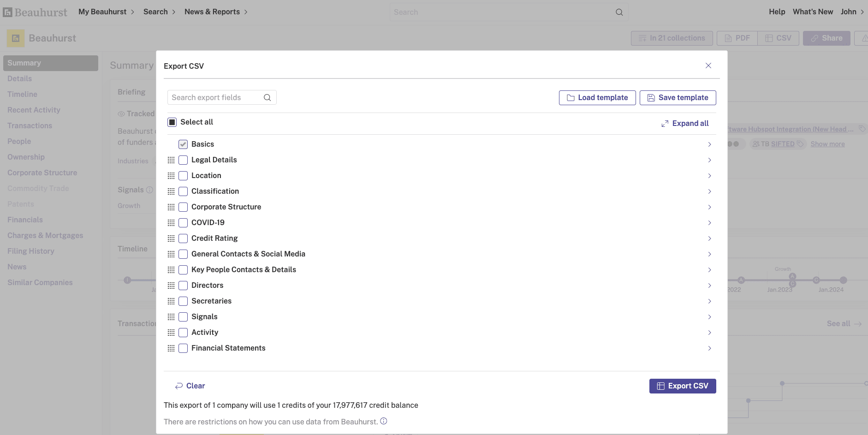
Task: Click the drag handle for Location
Action: tap(171, 176)
